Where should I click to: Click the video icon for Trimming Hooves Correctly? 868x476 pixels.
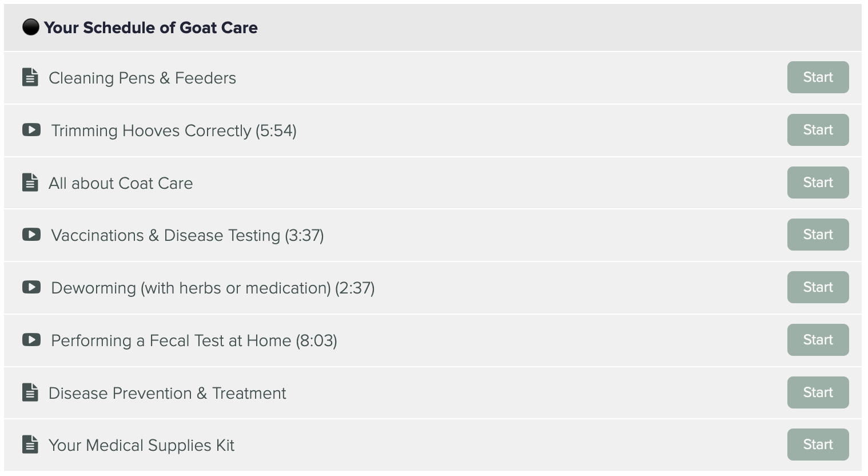point(31,130)
